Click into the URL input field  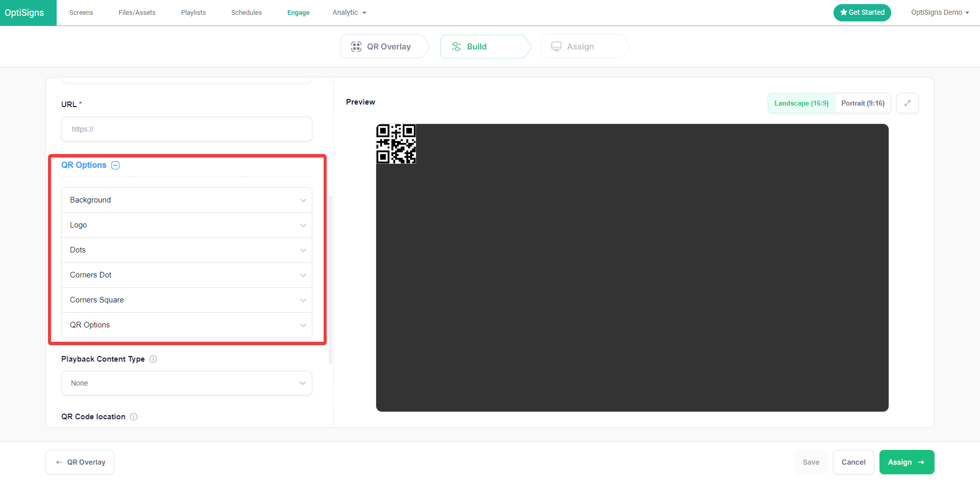click(x=187, y=129)
